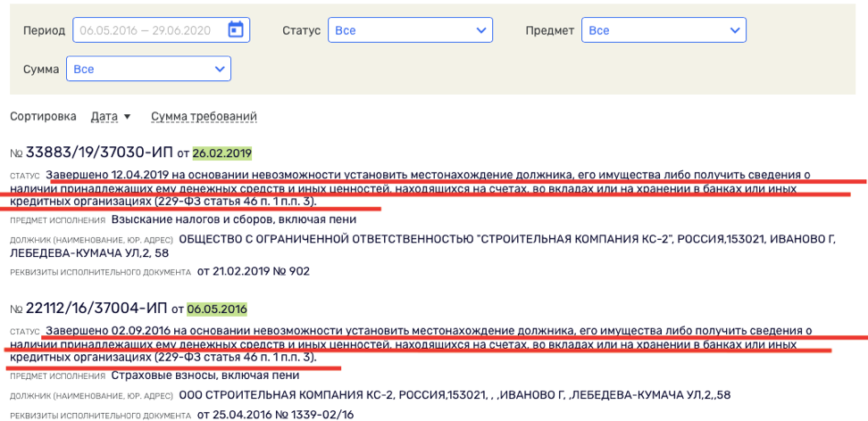Open the Сумма dropdown

point(148,70)
